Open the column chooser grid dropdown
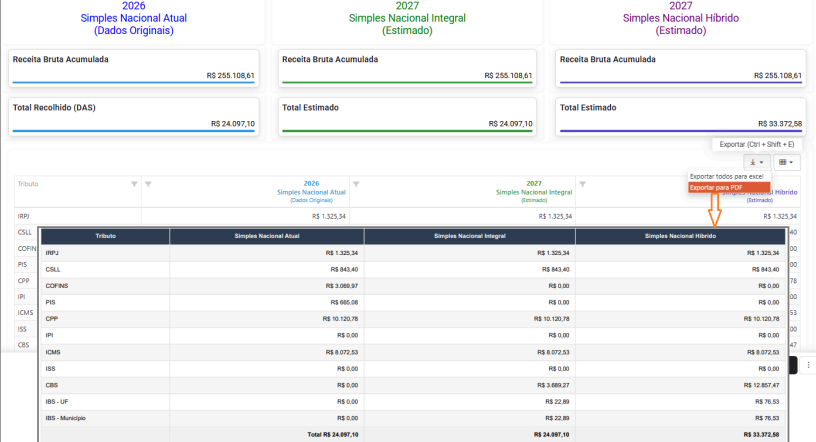 coord(786,162)
